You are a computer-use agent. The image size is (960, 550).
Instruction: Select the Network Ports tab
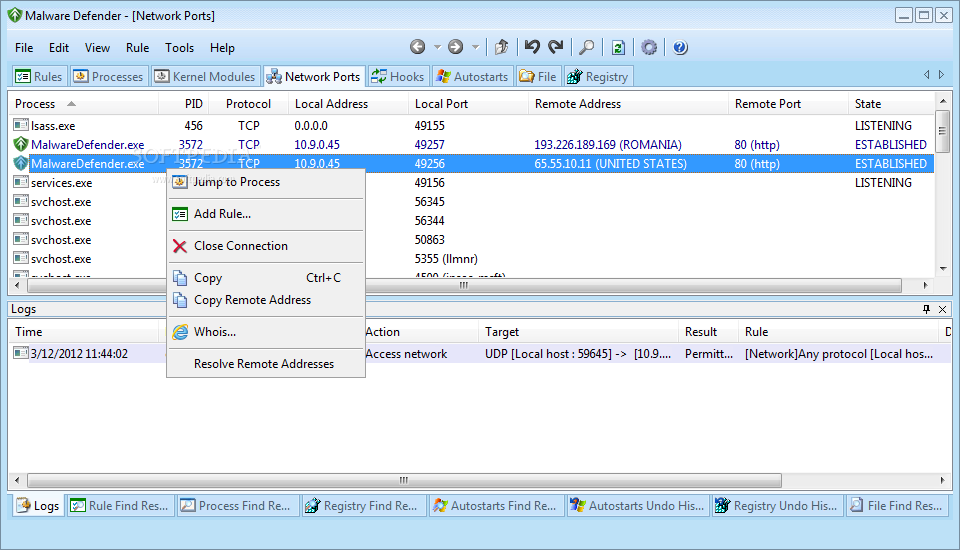(x=314, y=77)
